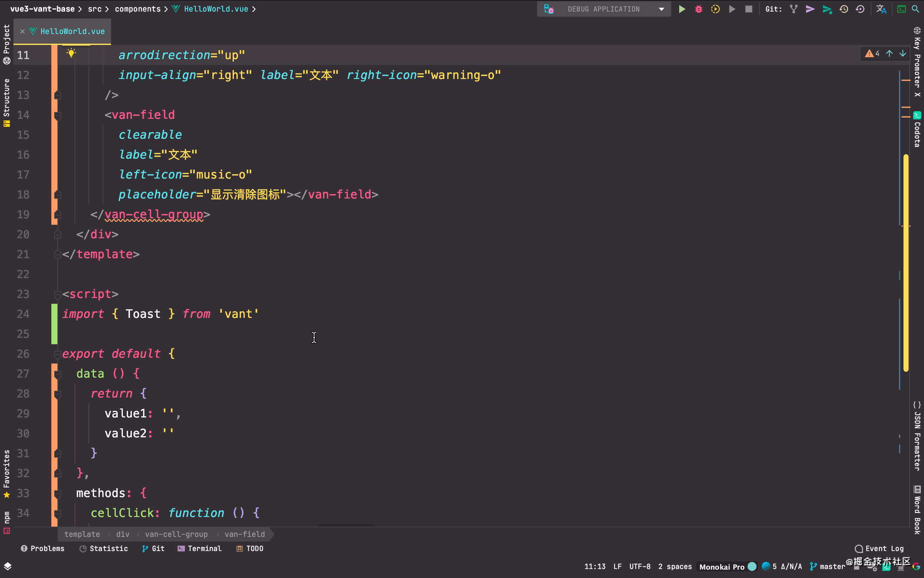Update project via Git branch icon
This screenshot has width=924, height=578.
794,9
